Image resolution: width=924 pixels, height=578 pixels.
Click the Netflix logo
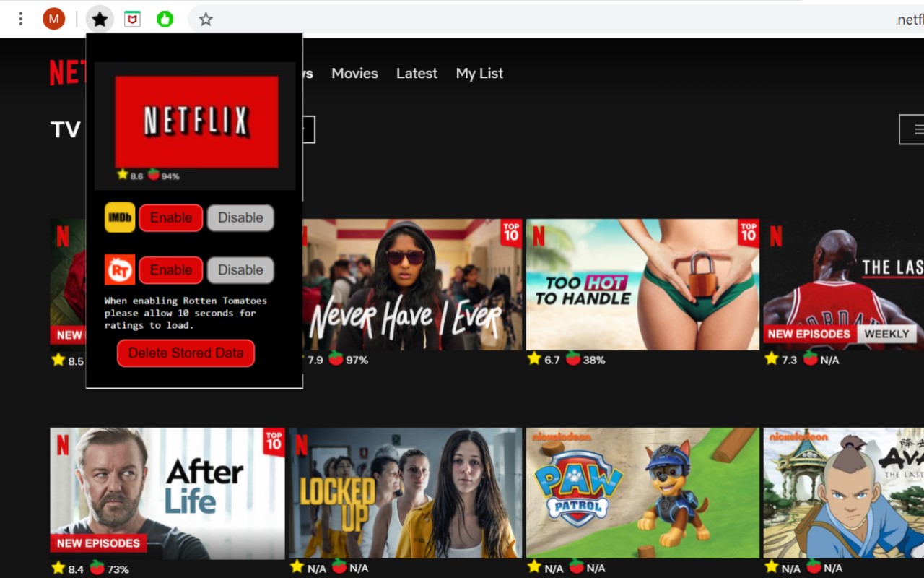(x=64, y=72)
